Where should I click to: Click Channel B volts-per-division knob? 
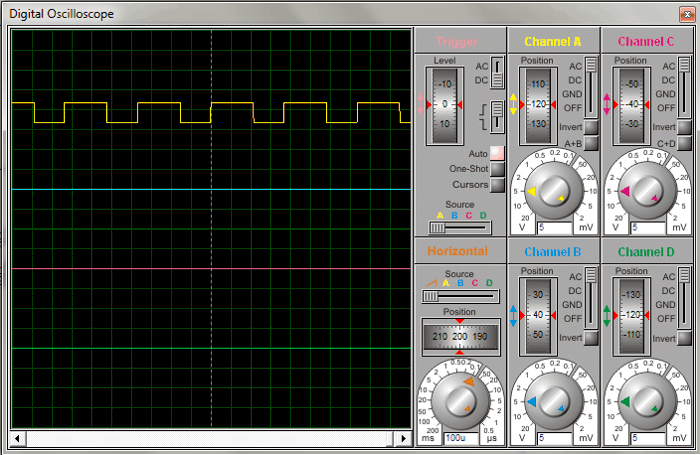pyautogui.click(x=554, y=402)
